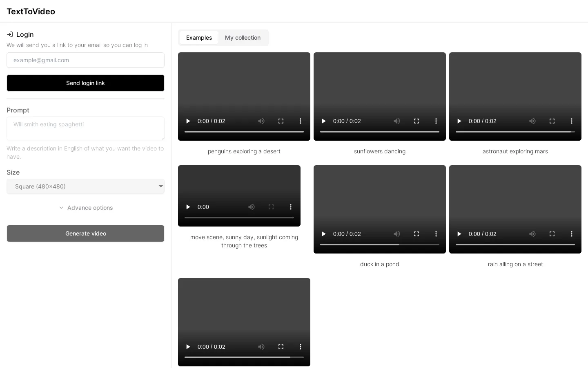
Task: Play the penguins exploring a desert video
Action: coord(188,121)
